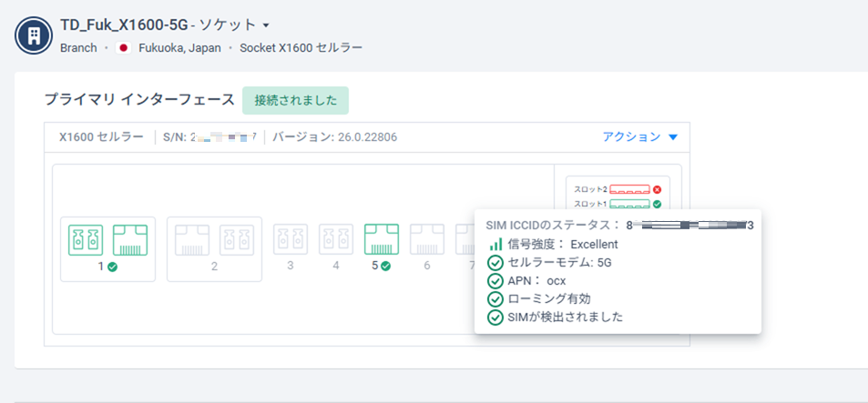Click the SIM ICCIDのステータス text
This screenshot has width=868, height=403.
pos(553,226)
